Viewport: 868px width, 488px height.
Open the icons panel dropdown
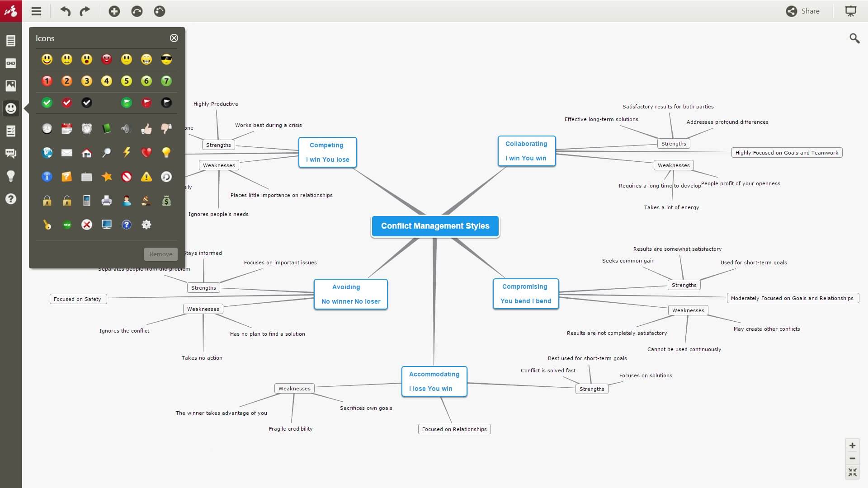click(11, 108)
